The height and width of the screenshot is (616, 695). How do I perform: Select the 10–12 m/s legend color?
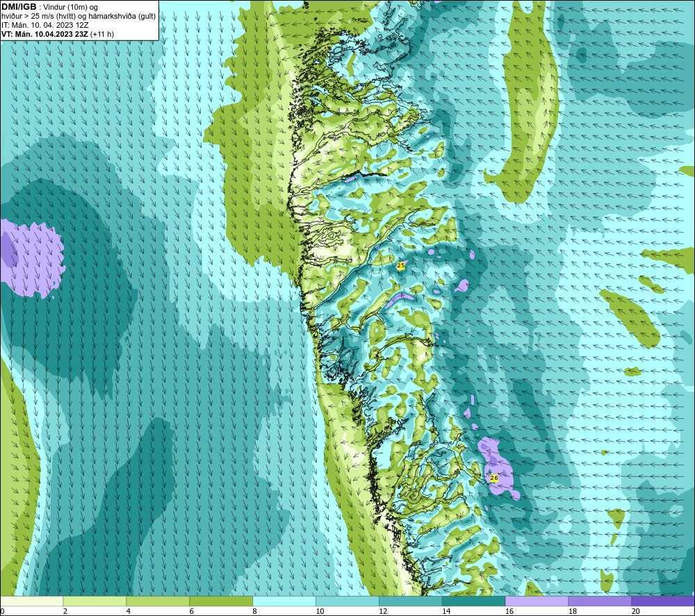[347, 601]
